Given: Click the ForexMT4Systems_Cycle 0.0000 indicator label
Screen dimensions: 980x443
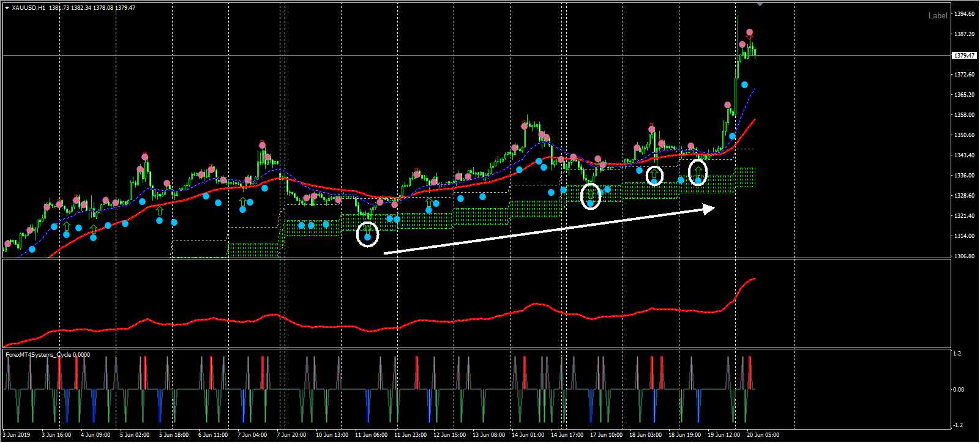Looking at the screenshot, I should [x=48, y=354].
